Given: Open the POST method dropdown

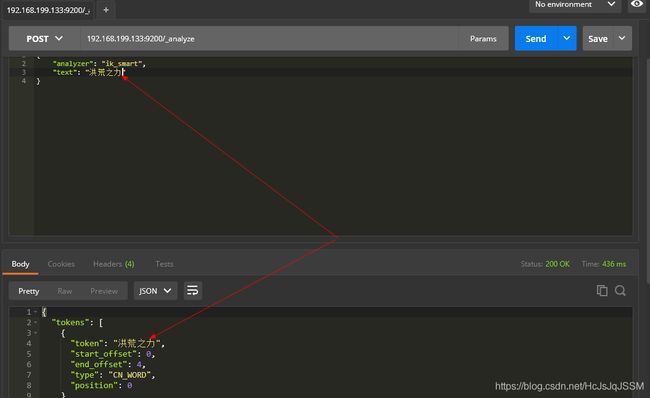Looking at the screenshot, I should [44, 39].
